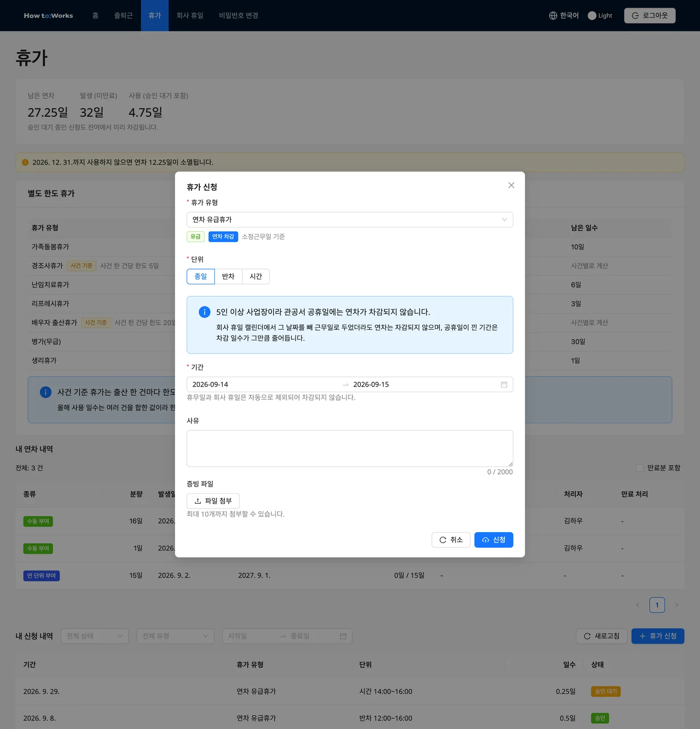The height and width of the screenshot is (729, 700).
Task: Open the 휴가 nav tab
Action: coord(154,16)
